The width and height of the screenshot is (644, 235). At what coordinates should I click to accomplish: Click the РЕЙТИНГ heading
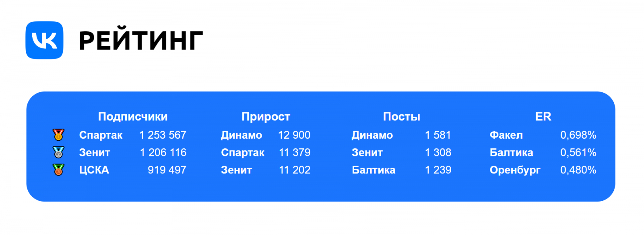coord(141,41)
